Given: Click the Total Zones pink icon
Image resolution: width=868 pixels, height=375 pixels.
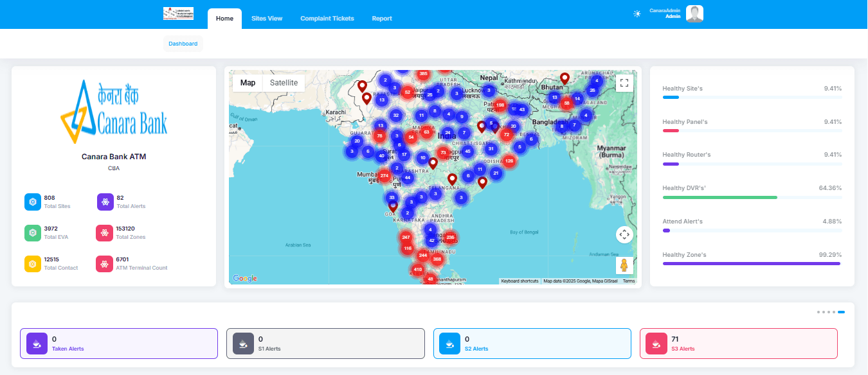Looking at the screenshot, I should point(105,233).
